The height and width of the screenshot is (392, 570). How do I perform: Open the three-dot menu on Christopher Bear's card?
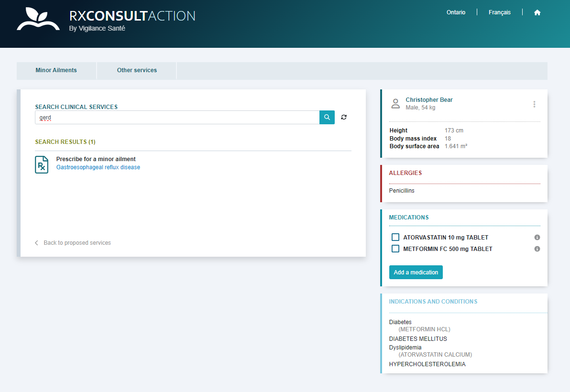click(x=534, y=104)
